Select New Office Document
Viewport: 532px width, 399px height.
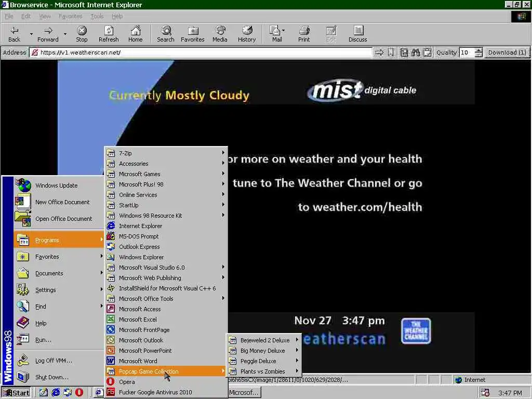(59, 202)
